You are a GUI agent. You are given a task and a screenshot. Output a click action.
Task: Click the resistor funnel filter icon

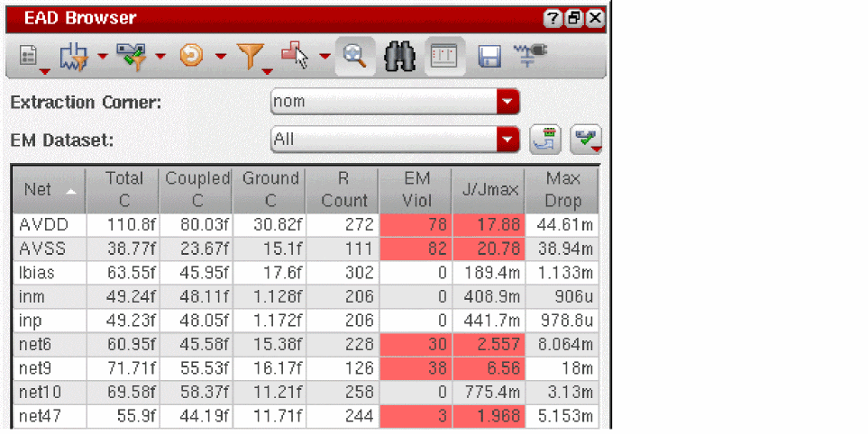click(x=74, y=57)
